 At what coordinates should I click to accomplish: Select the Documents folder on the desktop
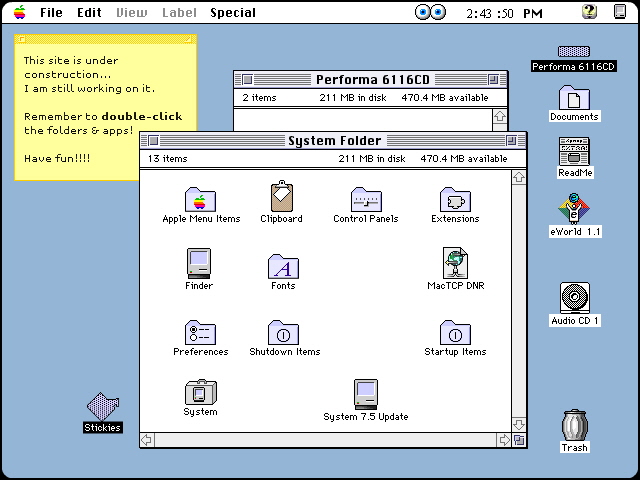click(x=574, y=98)
